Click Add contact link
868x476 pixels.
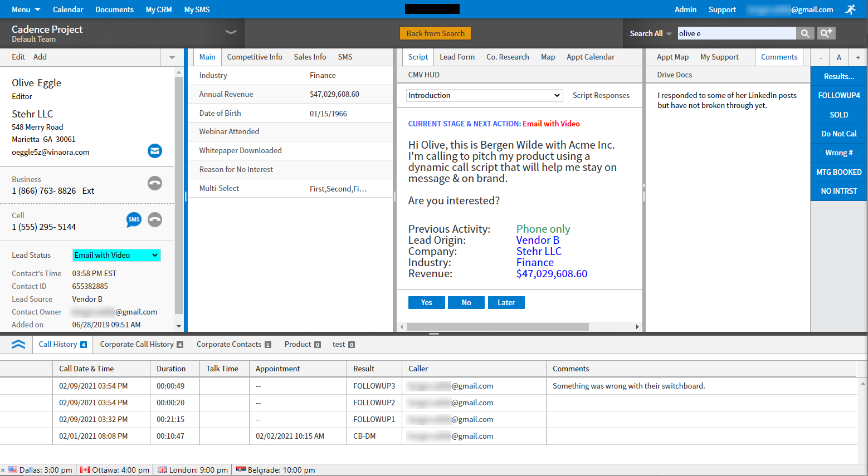pos(40,57)
